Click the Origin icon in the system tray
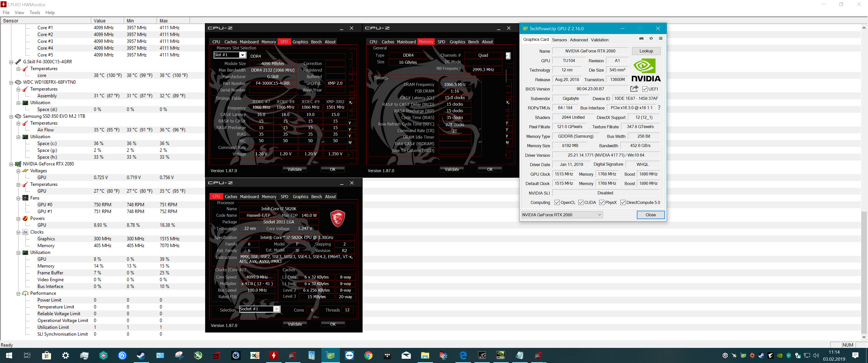This screenshot has height=363, width=868. pos(752,356)
